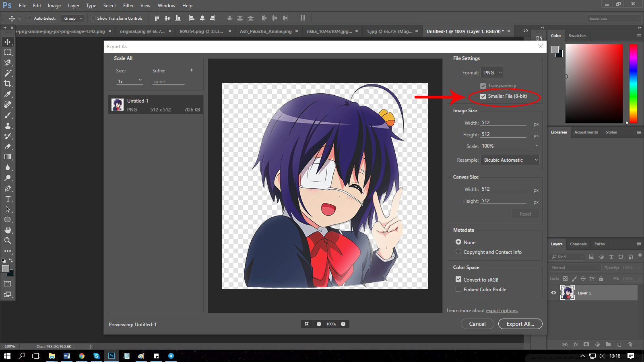This screenshot has width=644, height=362.
Task: Click foreground color swatch in toolbar
Action: coord(6,269)
